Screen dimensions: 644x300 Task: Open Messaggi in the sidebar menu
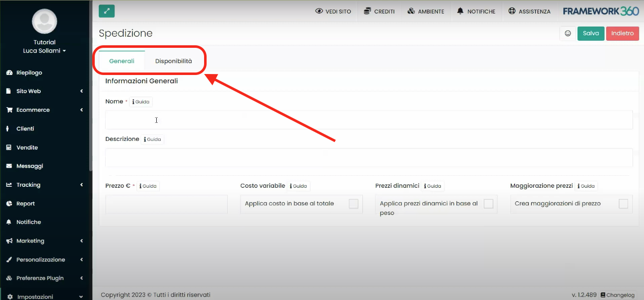(x=30, y=166)
